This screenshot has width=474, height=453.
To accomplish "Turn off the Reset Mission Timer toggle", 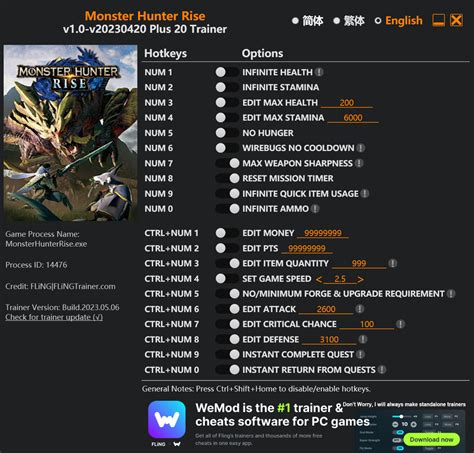I will (227, 178).
